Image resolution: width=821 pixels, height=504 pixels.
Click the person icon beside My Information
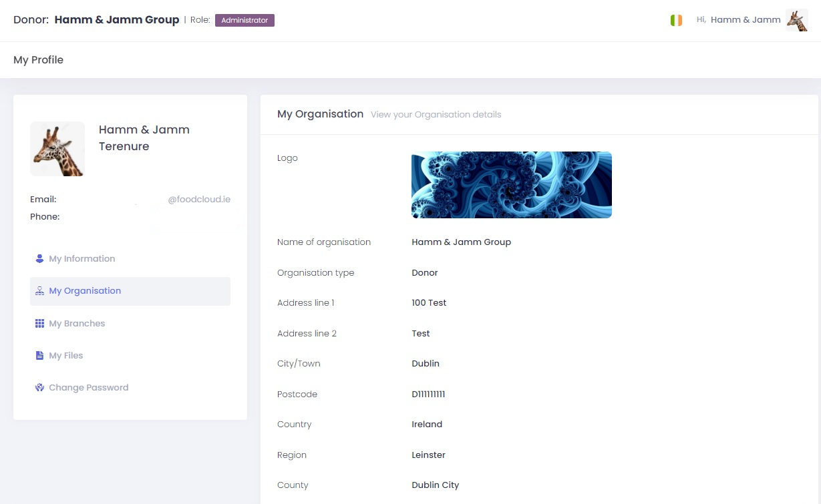coord(39,258)
